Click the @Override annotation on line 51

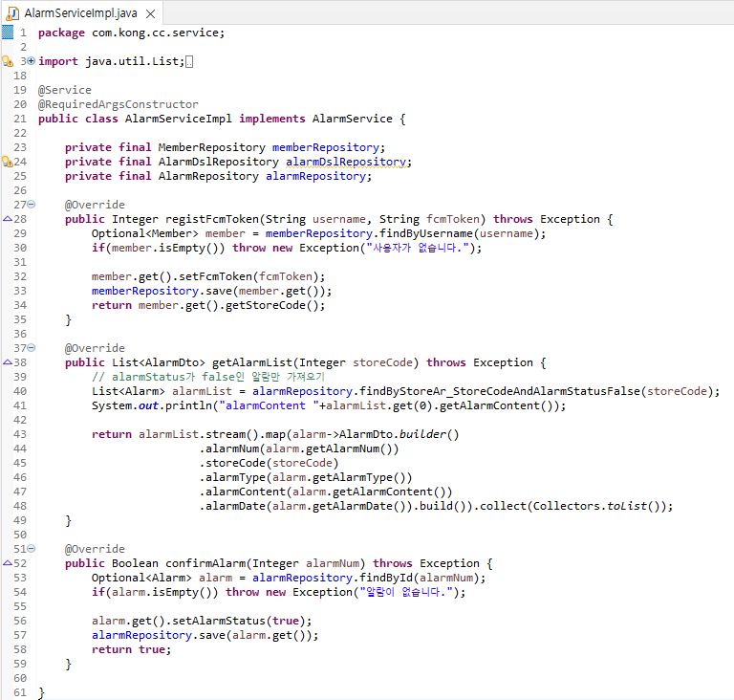coord(95,549)
